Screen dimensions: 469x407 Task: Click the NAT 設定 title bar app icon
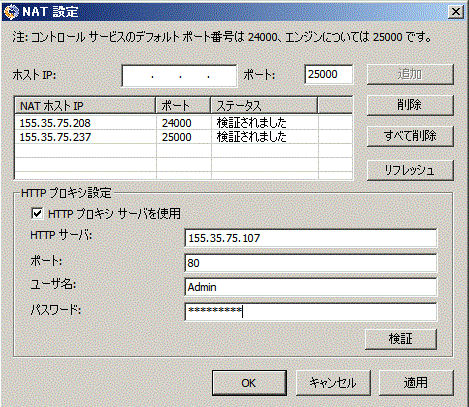tap(11, 12)
